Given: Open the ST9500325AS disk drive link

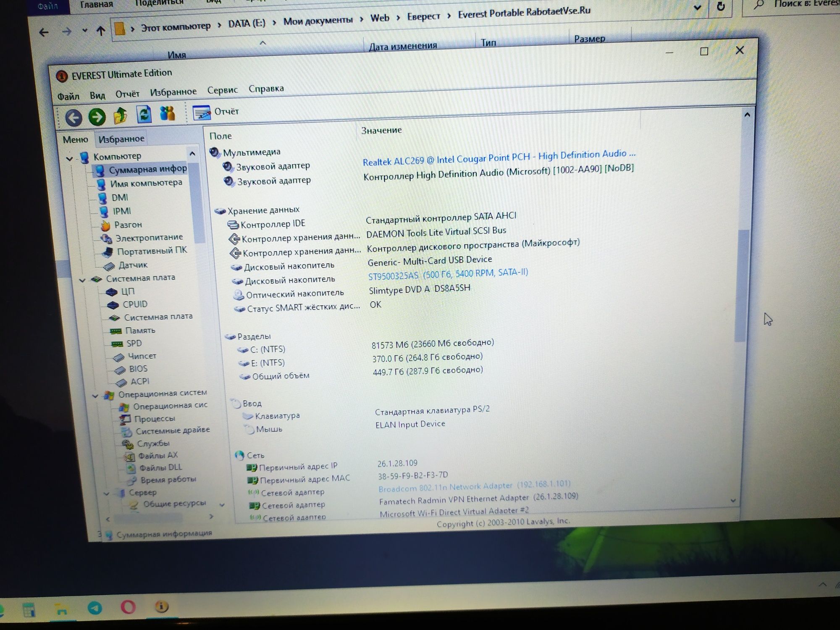Looking at the screenshot, I should 448,274.
